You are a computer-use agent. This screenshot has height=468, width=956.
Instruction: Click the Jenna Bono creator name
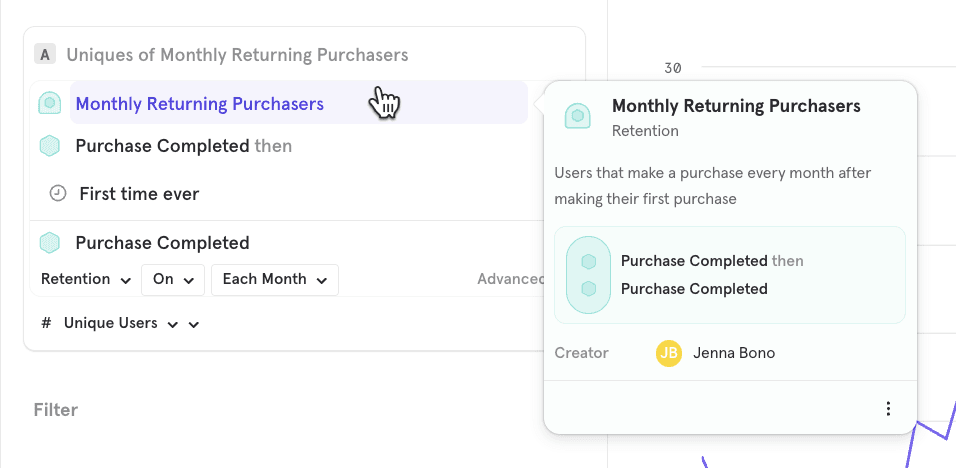(x=733, y=353)
